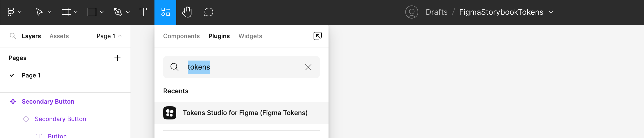Image resolution: width=644 pixels, height=138 pixels.
Task: Clear the plugin search field
Action: pos(308,67)
